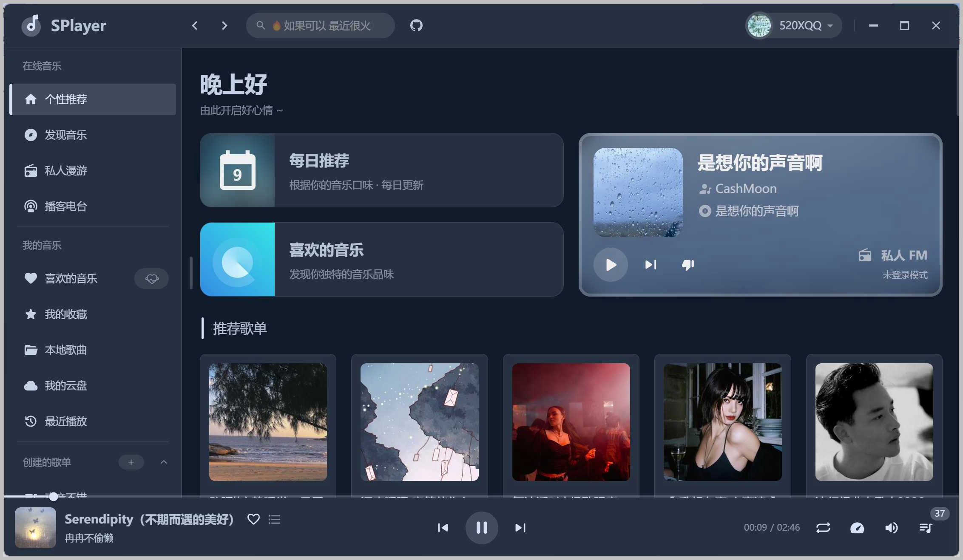Open 我的收藏 in my music section
The image size is (963, 560).
(x=66, y=314)
